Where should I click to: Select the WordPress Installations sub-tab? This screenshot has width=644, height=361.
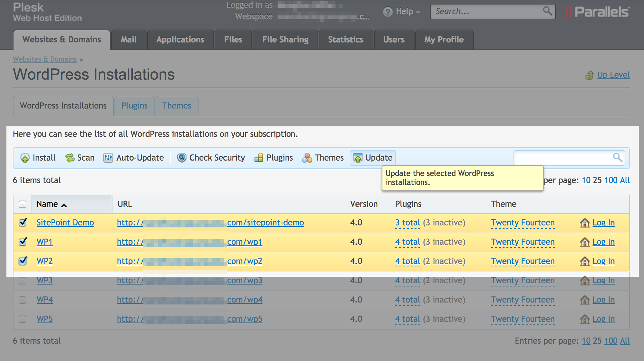[63, 106]
